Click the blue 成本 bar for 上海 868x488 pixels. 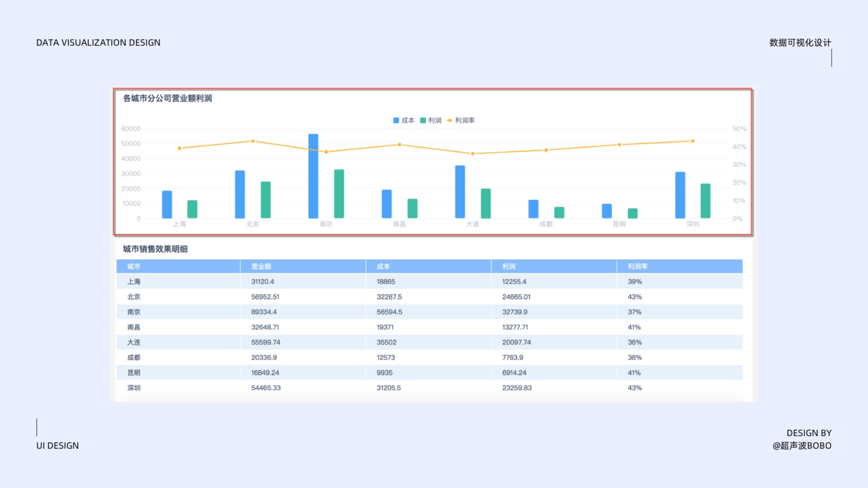coord(167,204)
